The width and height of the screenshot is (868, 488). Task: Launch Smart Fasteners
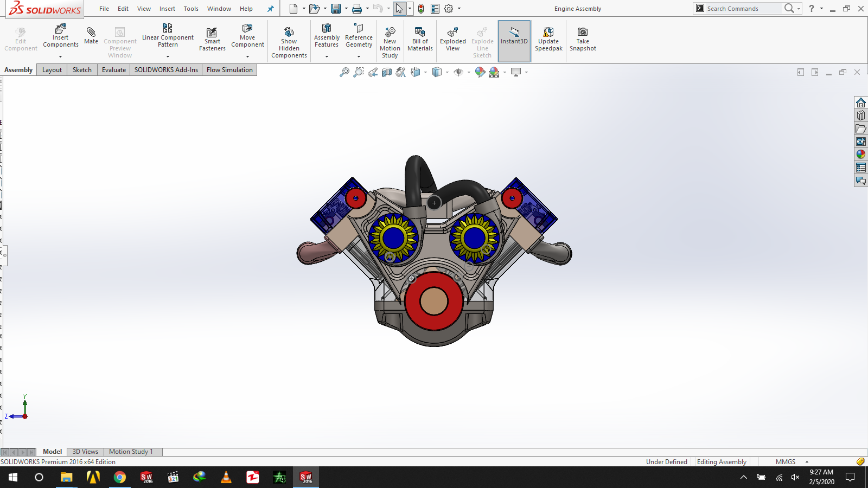[x=212, y=40]
